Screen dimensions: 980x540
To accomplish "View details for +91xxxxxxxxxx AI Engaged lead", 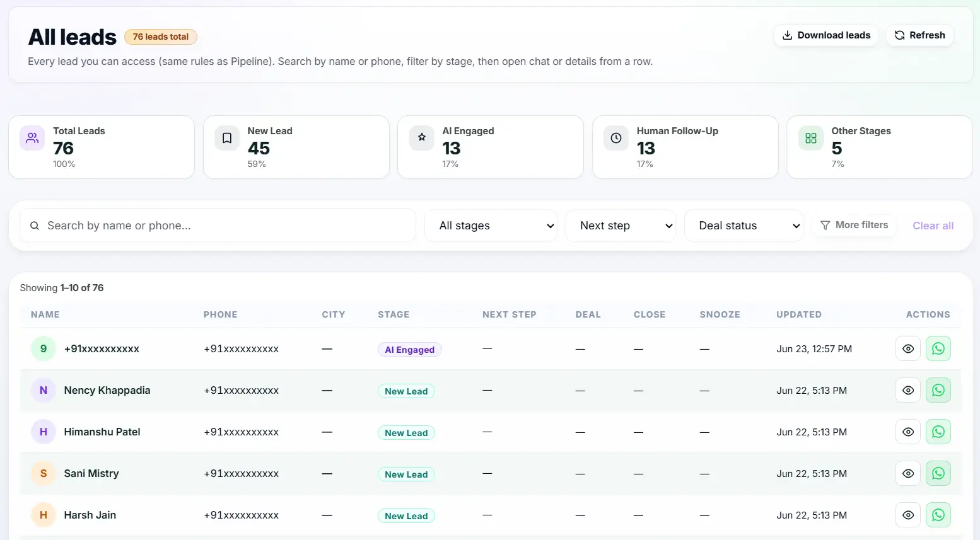I will coord(908,348).
